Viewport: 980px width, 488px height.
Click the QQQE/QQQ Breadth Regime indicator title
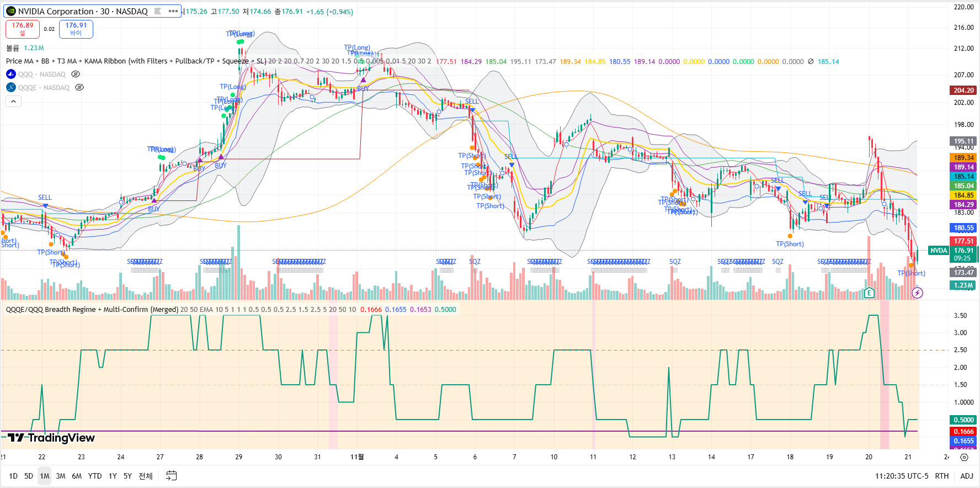tap(92, 309)
